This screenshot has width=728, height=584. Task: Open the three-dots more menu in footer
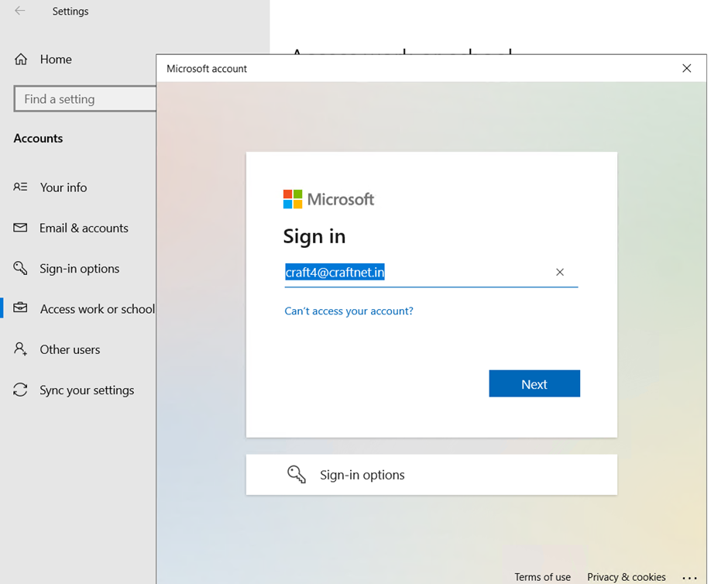point(690,578)
